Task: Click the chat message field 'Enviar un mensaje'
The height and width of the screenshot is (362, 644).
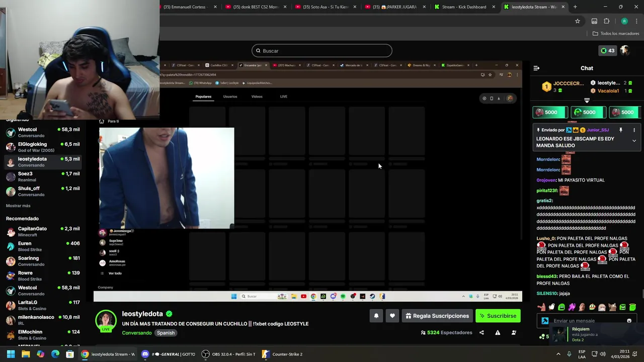Action: coord(586,321)
